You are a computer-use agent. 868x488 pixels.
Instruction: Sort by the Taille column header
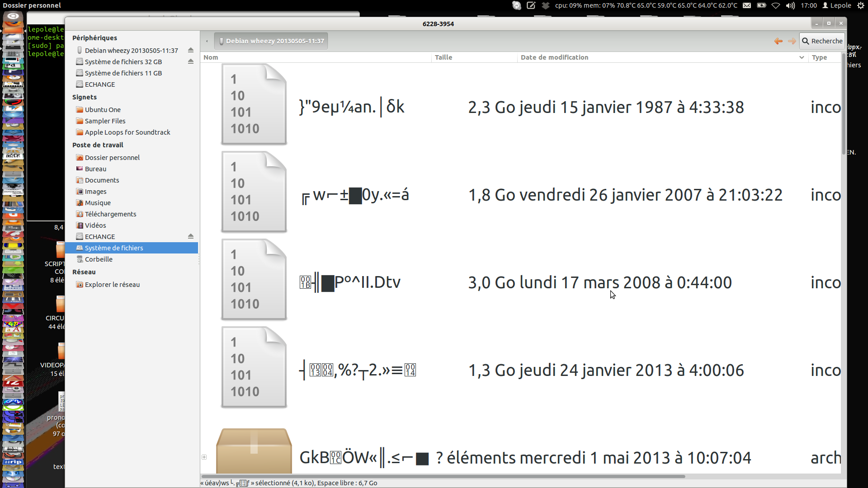click(443, 57)
